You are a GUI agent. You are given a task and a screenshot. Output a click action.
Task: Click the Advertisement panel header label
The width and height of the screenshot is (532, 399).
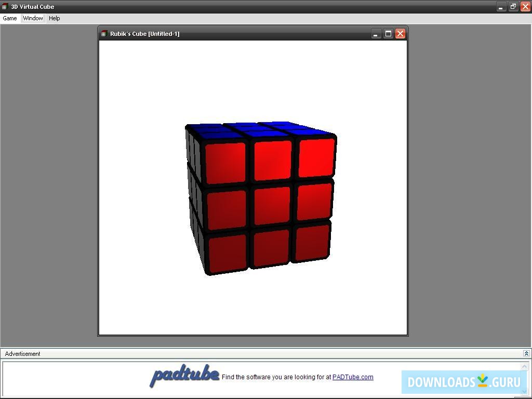pyautogui.click(x=22, y=353)
